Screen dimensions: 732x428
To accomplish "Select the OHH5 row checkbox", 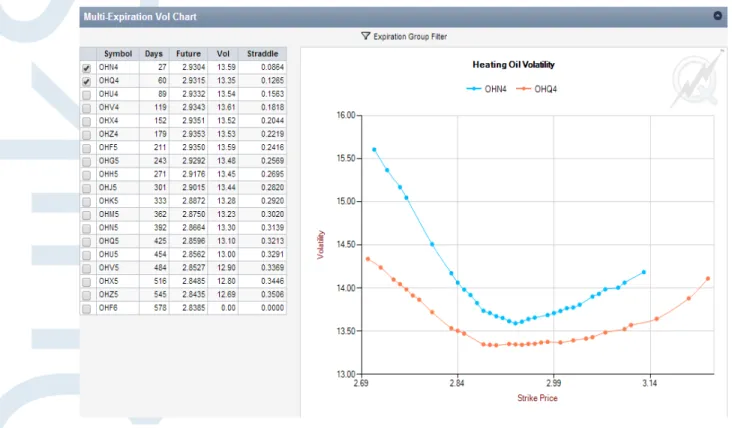I will coord(86,175).
